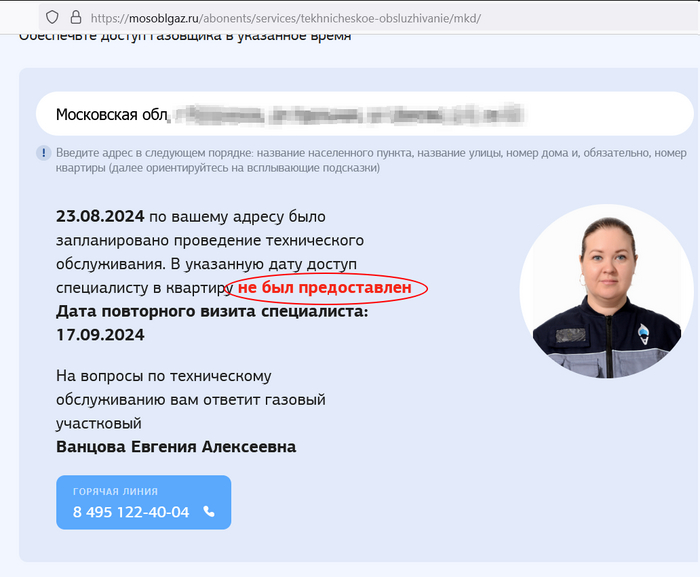Click the date 23.08.2024

coord(100,217)
